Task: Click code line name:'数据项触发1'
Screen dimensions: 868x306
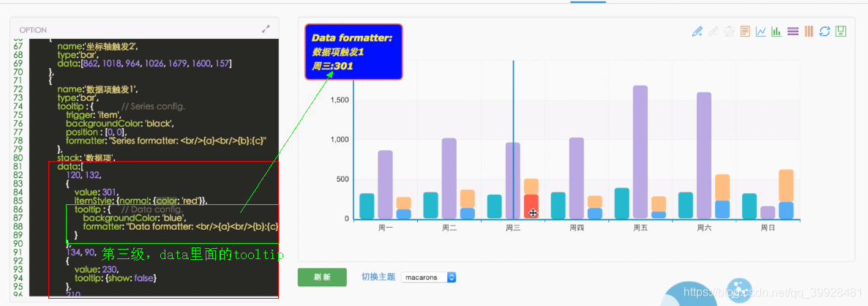Action: 97,89
